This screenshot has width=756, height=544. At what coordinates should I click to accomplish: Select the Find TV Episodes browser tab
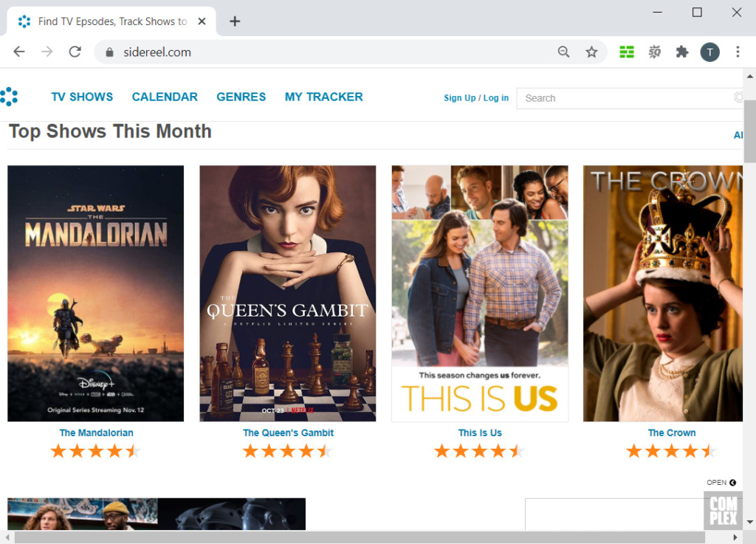111,21
